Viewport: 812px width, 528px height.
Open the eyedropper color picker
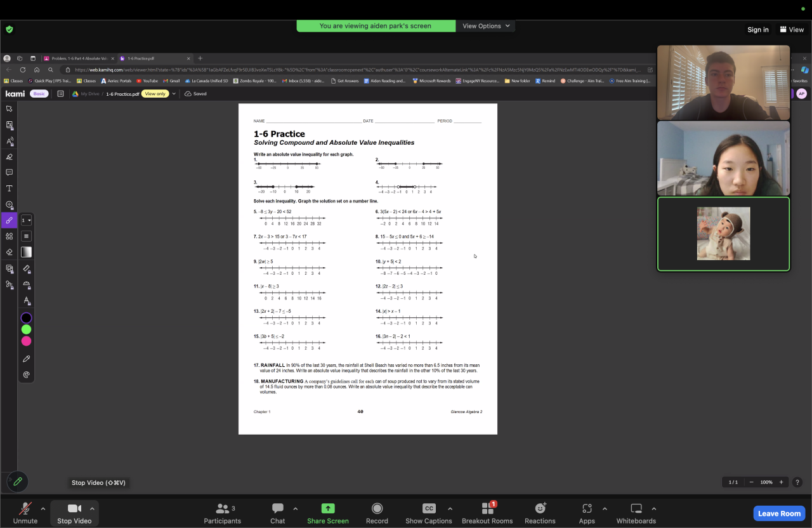pyautogui.click(x=26, y=359)
